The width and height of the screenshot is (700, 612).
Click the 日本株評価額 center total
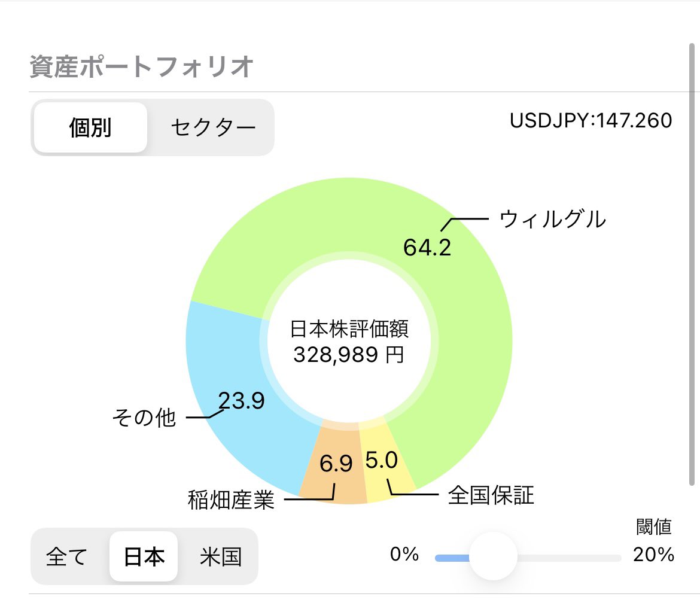349,342
